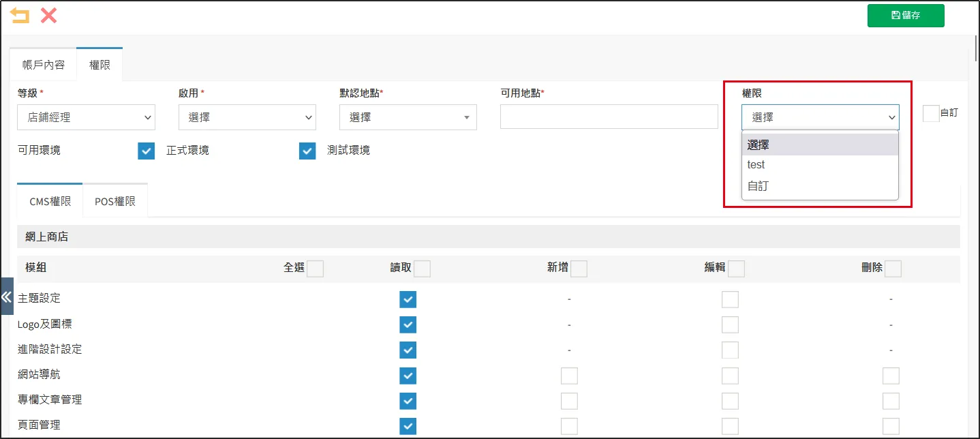Screen dimensions: 980x439
Task: Uncheck the 測試環境 checkbox
Action: 307,151
